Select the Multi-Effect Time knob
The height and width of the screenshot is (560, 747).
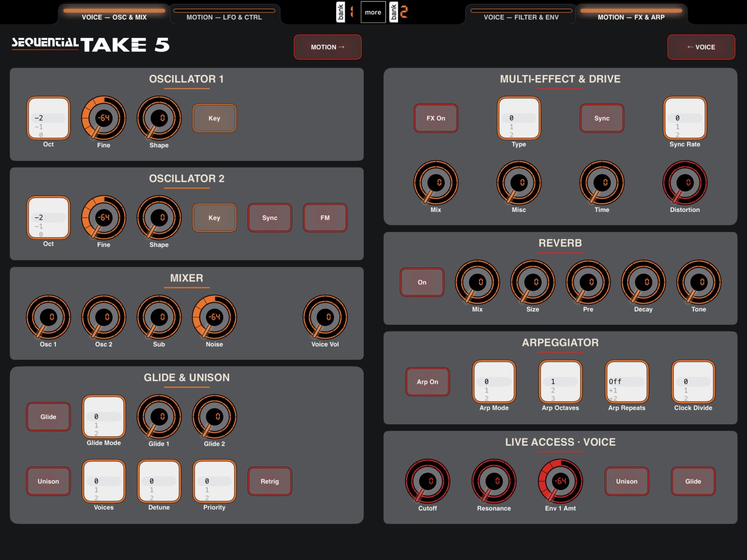click(602, 183)
